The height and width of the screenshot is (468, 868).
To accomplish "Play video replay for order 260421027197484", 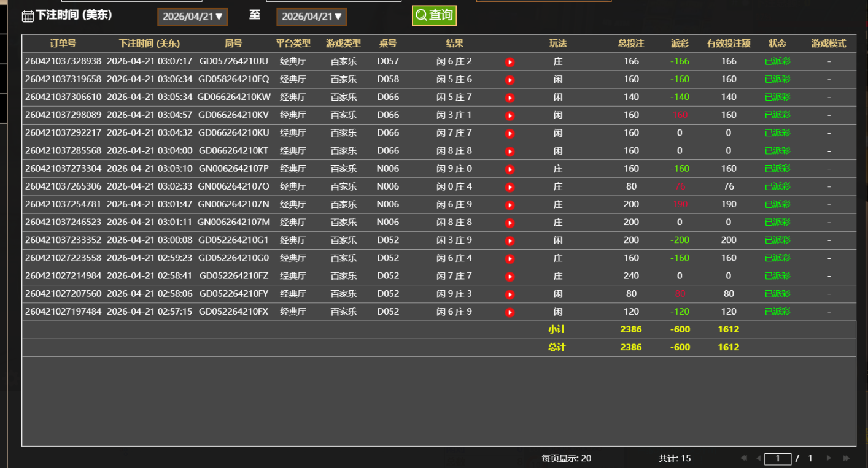I will [510, 312].
